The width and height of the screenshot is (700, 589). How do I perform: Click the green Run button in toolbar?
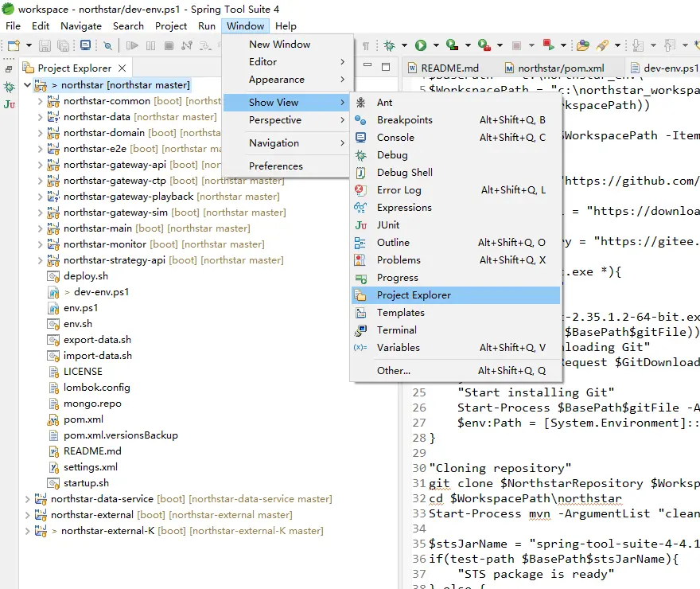pos(421,45)
